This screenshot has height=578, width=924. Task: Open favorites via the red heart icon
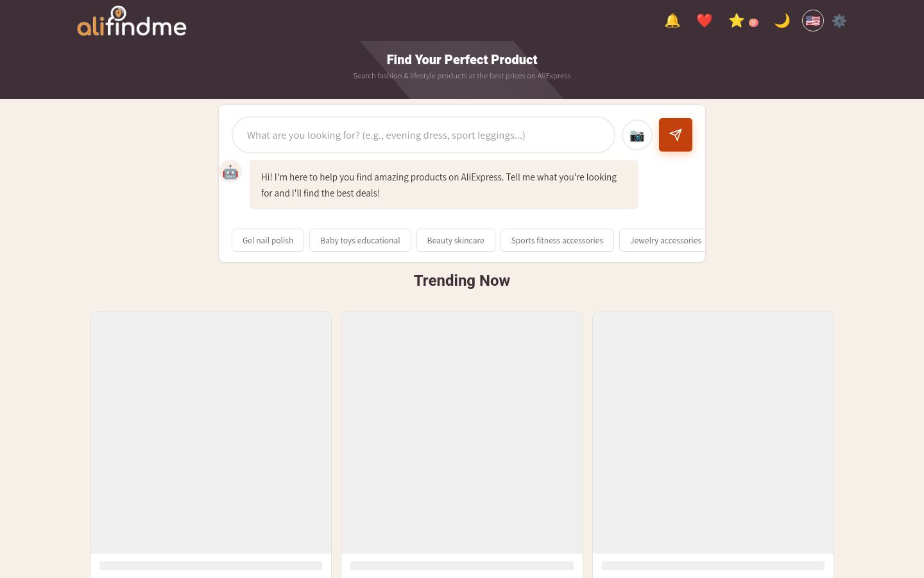click(704, 21)
